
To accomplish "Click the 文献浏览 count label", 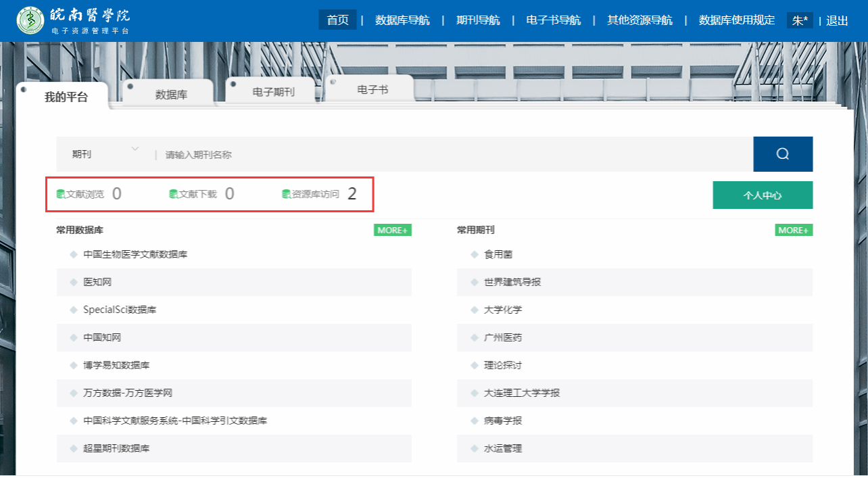I will click(x=85, y=195).
